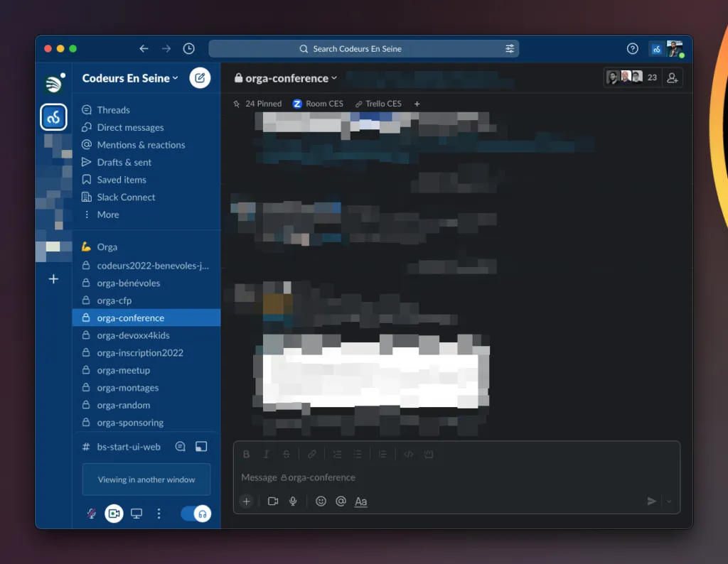This screenshot has width=728, height=564.
Task: Mention someone using the @ icon
Action: [x=341, y=501]
